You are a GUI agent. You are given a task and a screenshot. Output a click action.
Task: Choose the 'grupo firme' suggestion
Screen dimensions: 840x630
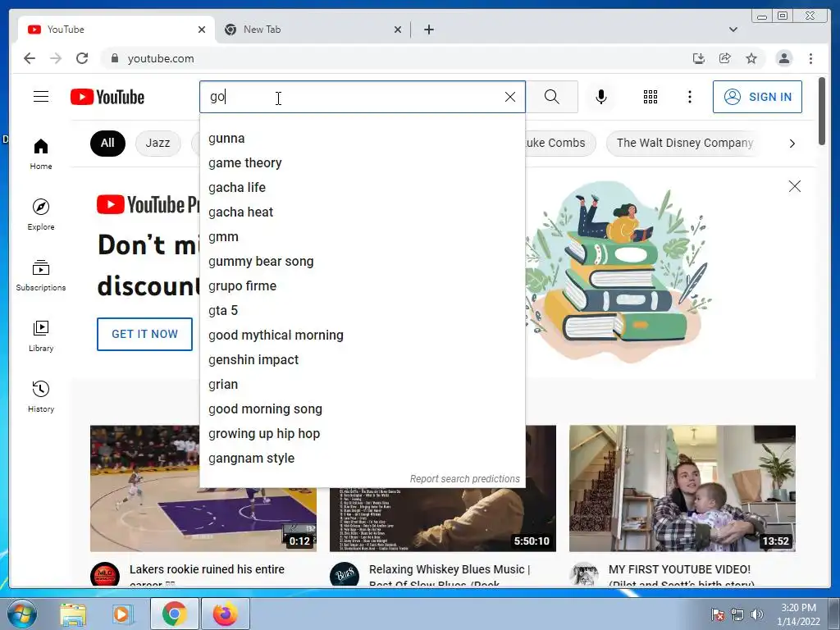point(362,286)
